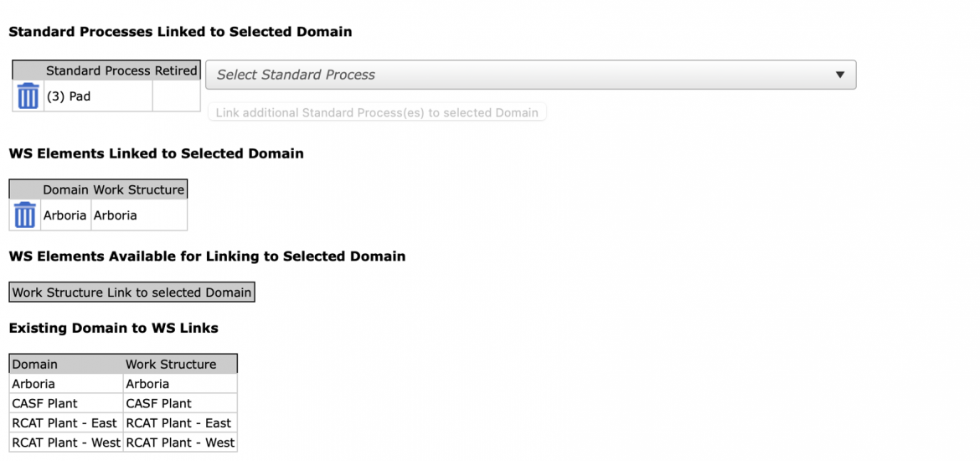Select the (3) Pad process cell
The height and width of the screenshot is (461, 980).
98,96
